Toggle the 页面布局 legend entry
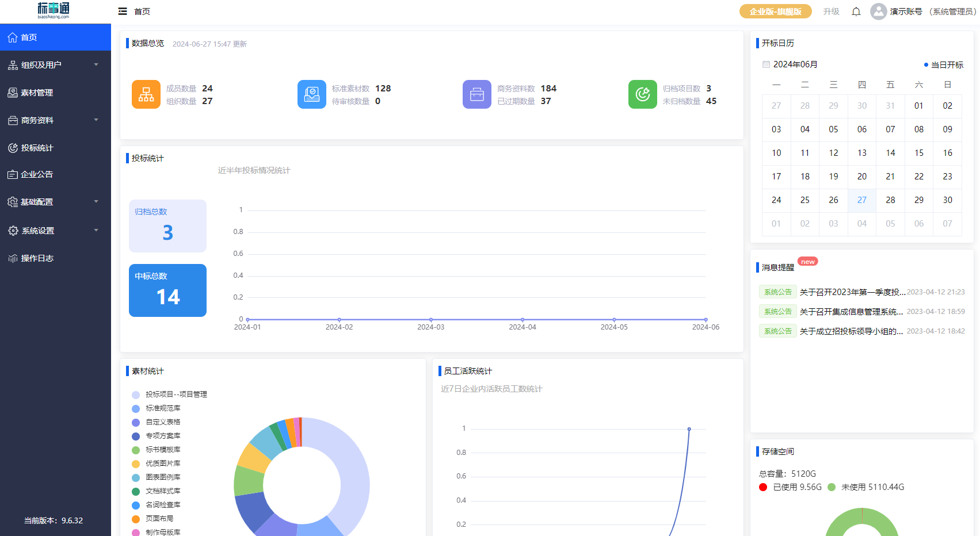Image resolution: width=980 pixels, height=536 pixels. pyautogui.click(x=152, y=519)
